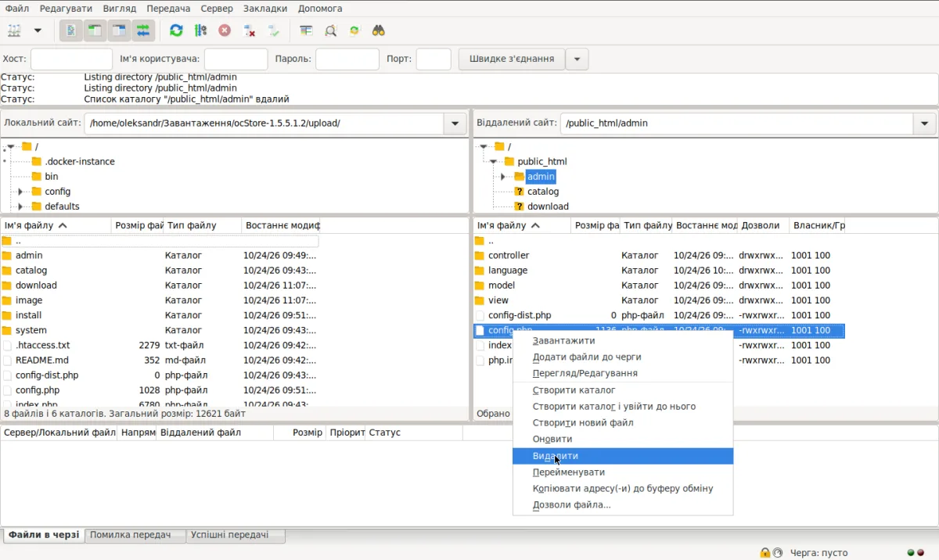Open the Site Manager dropdown arrow
Image resolution: width=939 pixels, height=560 pixels.
coord(37,31)
